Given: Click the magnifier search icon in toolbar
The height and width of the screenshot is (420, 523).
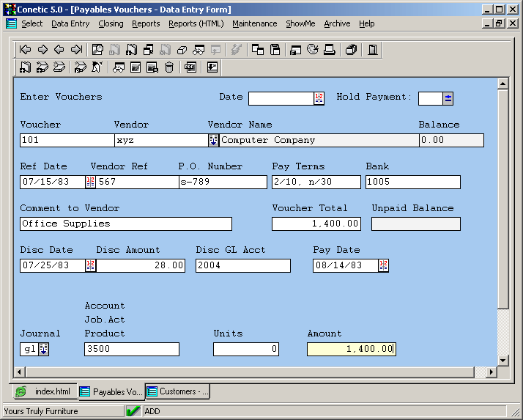Looking at the screenshot, I should pyautogui.click(x=97, y=50).
